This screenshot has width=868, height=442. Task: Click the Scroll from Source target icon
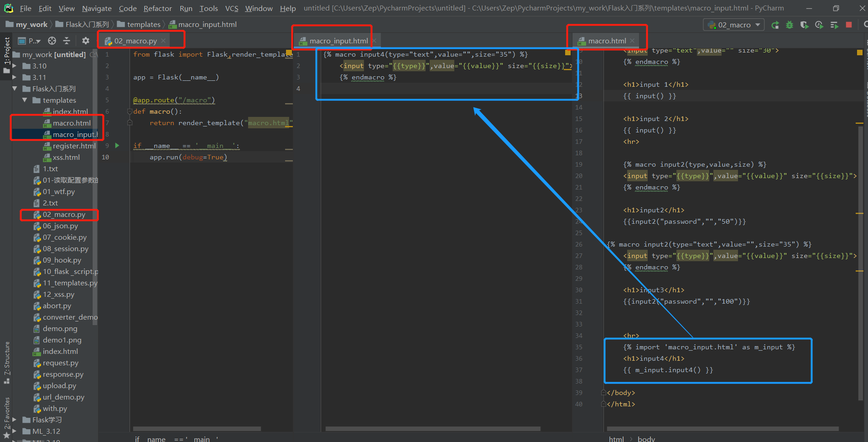pos(52,41)
